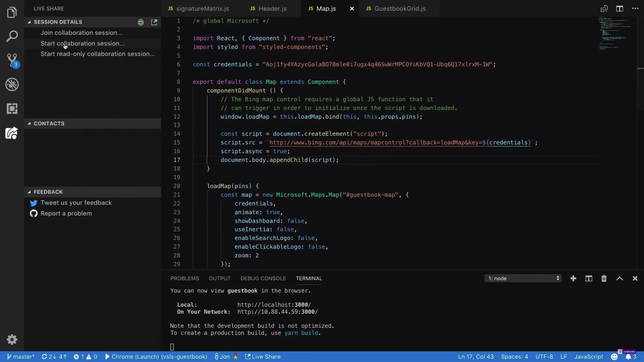The width and height of the screenshot is (644, 362).
Task: Switch to the GuestbookGrid.js tab
Action: (x=399, y=9)
